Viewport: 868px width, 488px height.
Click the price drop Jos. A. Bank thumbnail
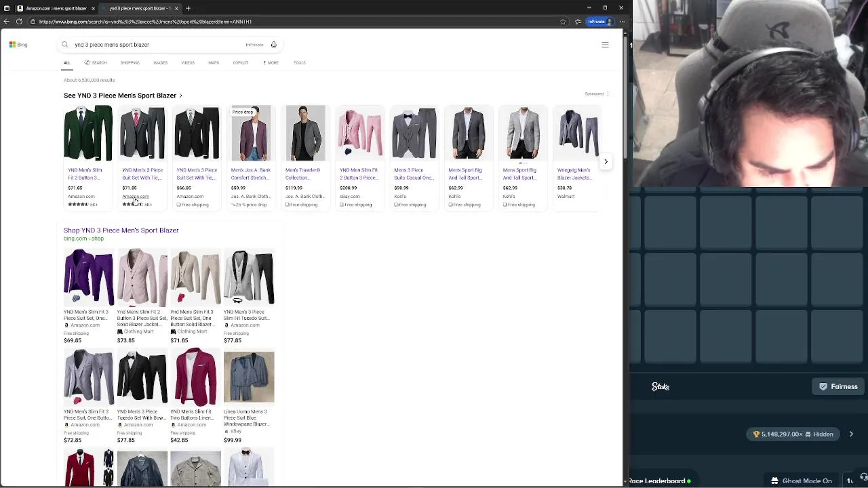coord(251,133)
